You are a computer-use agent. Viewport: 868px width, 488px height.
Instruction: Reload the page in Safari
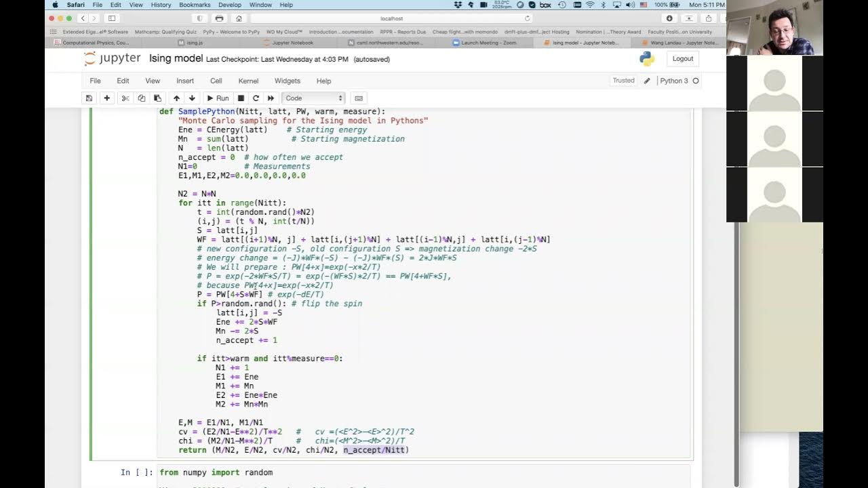pyautogui.click(x=528, y=18)
